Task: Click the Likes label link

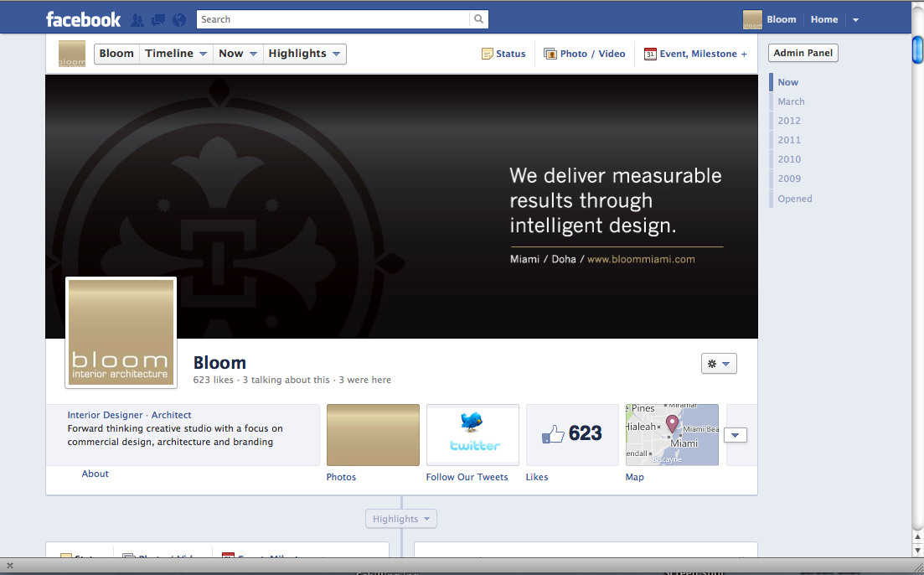Action: click(x=537, y=477)
